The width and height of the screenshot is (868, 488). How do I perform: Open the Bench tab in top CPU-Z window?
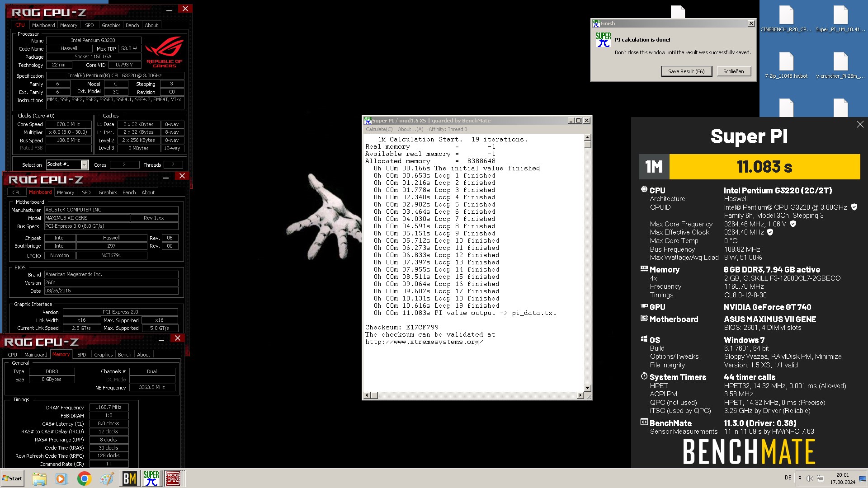(x=132, y=25)
